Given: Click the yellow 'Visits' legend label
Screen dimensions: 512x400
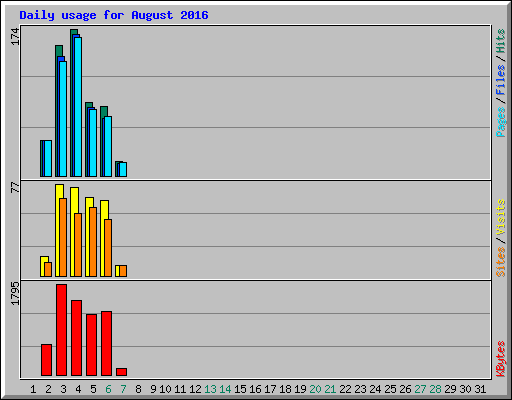Looking at the screenshot, I should (x=500, y=218).
